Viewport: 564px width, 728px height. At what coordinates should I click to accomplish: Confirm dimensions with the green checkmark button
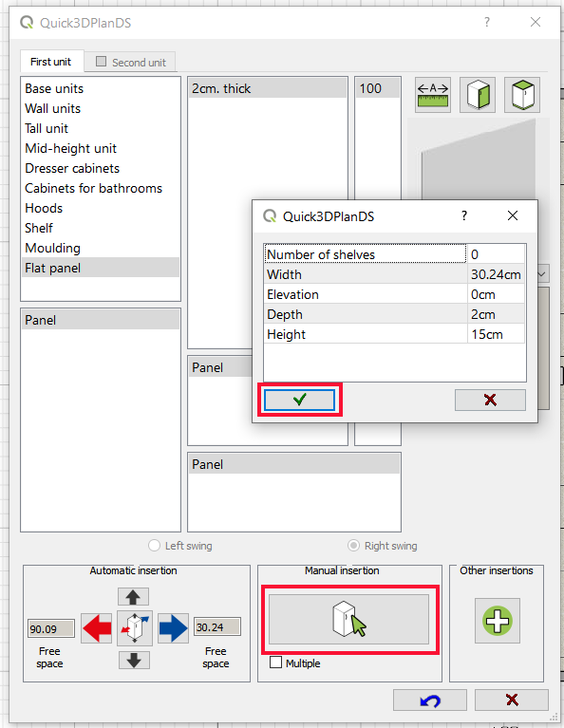[299, 400]
